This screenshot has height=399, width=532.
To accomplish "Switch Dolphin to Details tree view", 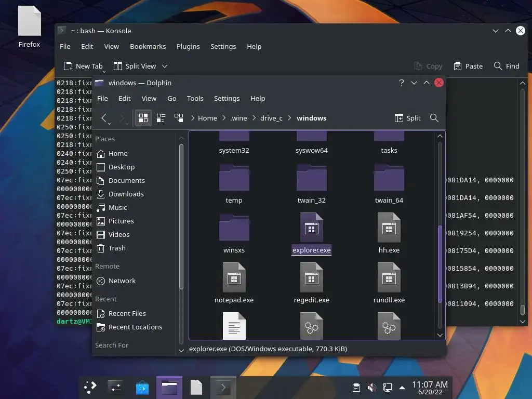I will click(x=179, y=118).
